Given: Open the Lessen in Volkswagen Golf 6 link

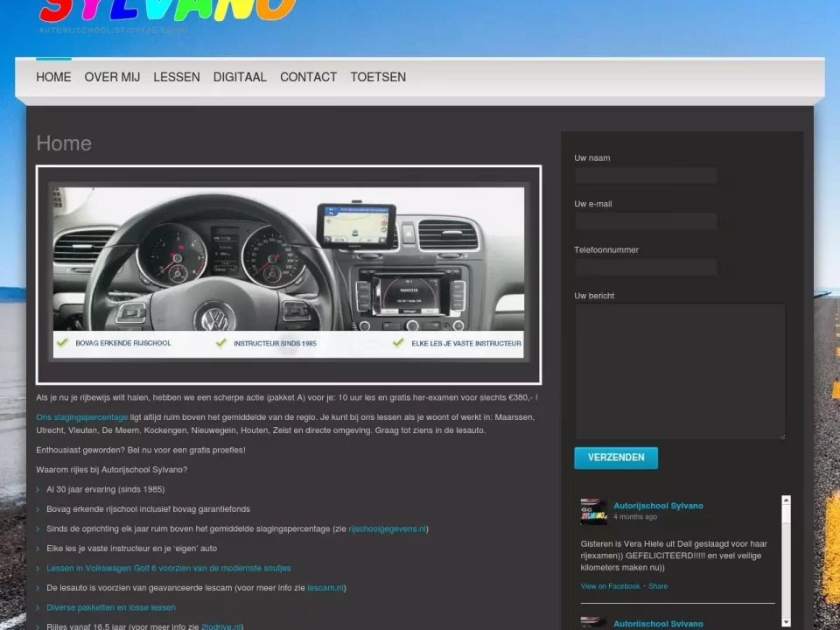Looking at the screenshot, I should [169, 568].
